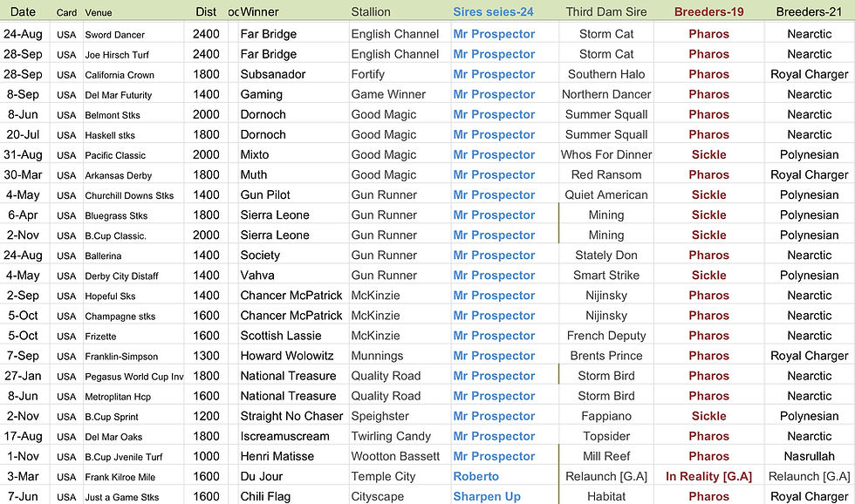Select the Date column header
This screenshot has height=504, width=855.
tap(23, 11)
